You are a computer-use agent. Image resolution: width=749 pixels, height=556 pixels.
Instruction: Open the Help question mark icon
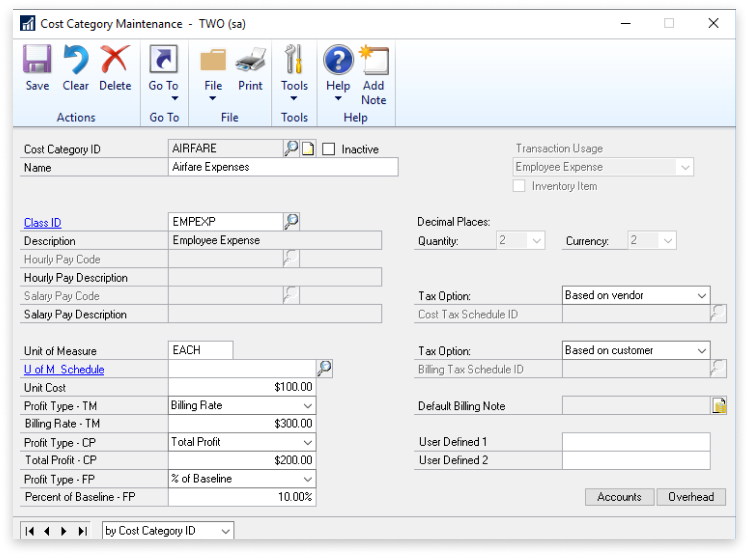point(338,60)
